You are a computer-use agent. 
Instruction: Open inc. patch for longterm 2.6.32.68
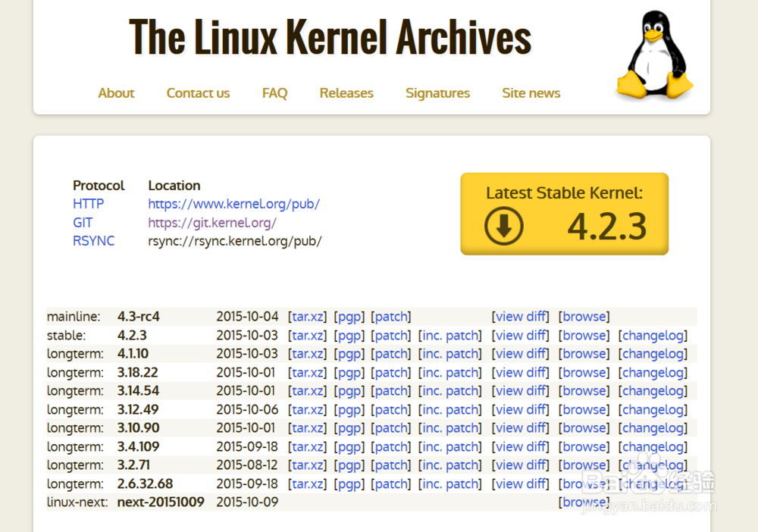pyautogui.click(x=450, y=484)
